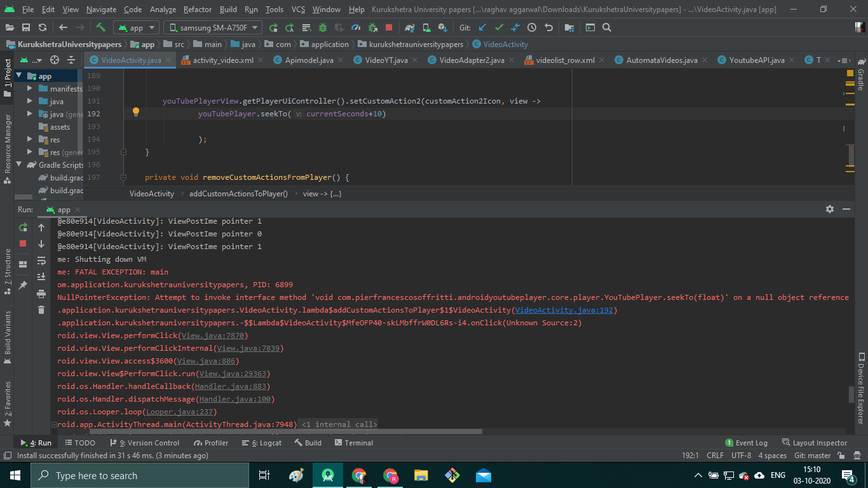Click the Git rollback undo icon
The height and width of the screenshot is (488, 868).
pyautogui.click(x=548, y=27)
